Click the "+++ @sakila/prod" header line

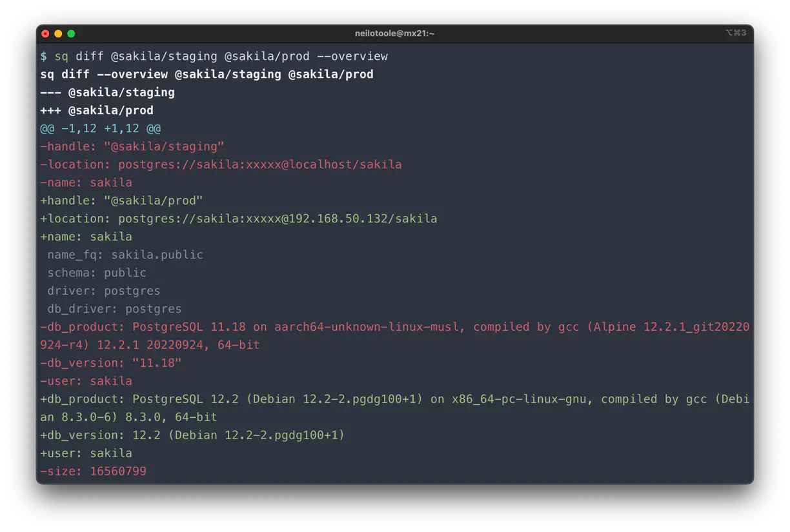pyautogui.click(x=97, y=110)
